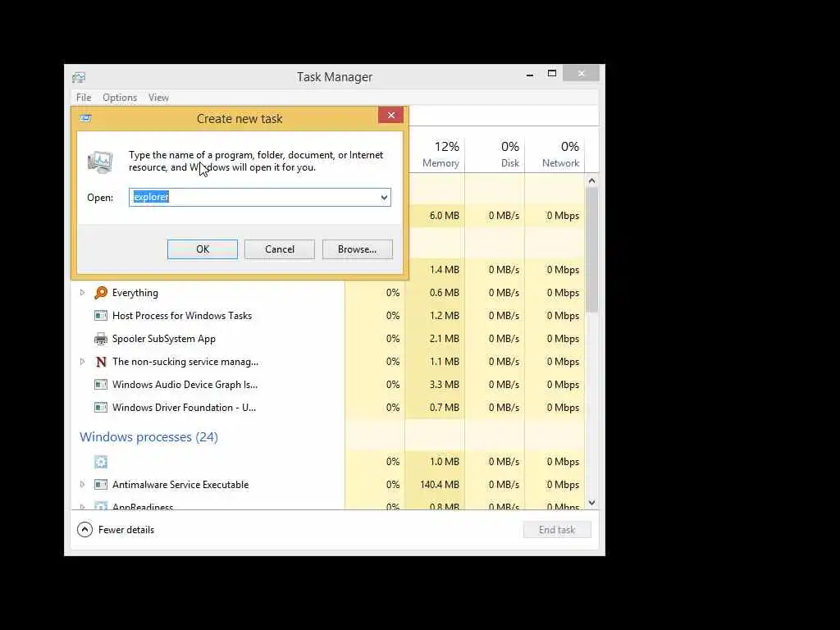Click the vertical scrollbar thumb

click(x=592, y=249)
